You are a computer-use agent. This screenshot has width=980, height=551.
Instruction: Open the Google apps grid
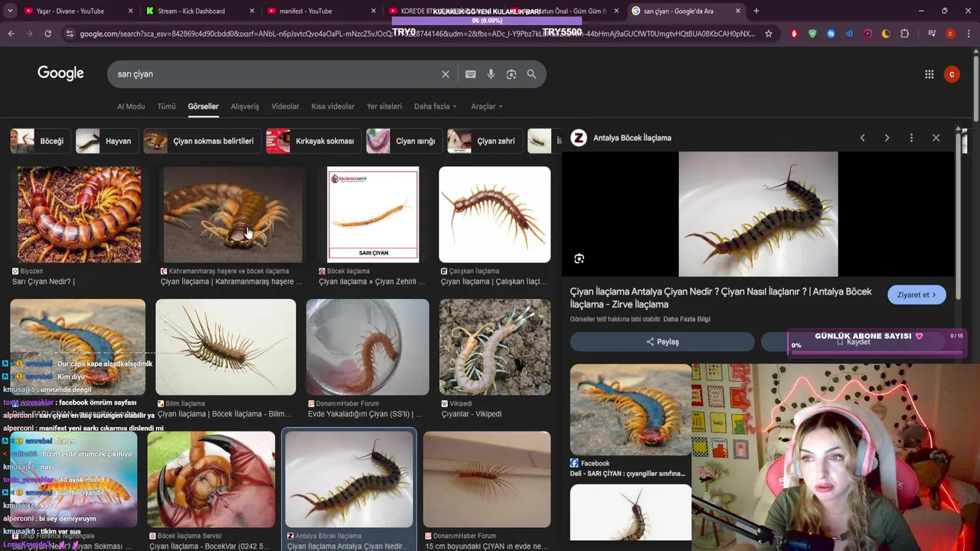coord(929,74)
